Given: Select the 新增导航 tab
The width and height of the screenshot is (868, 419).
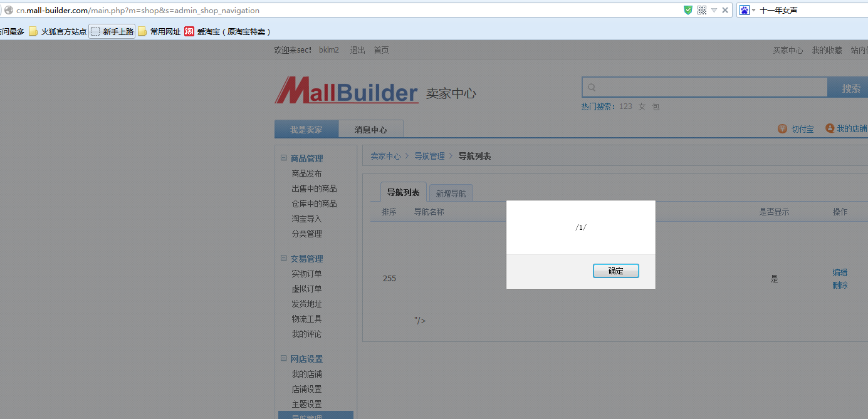Looking at the screenshot, I should click(x=451, y=193).
